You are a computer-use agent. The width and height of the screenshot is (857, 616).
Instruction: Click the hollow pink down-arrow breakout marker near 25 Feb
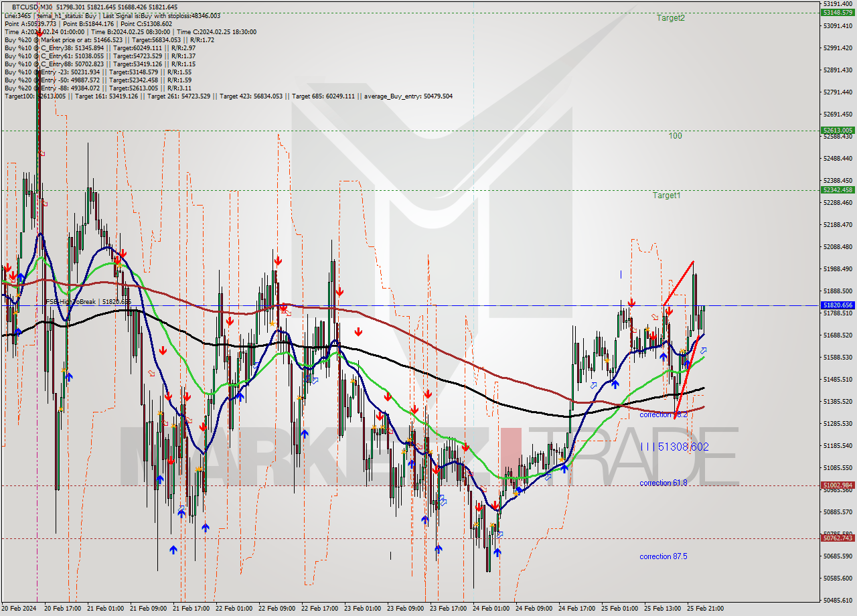[x=655, y=317]
